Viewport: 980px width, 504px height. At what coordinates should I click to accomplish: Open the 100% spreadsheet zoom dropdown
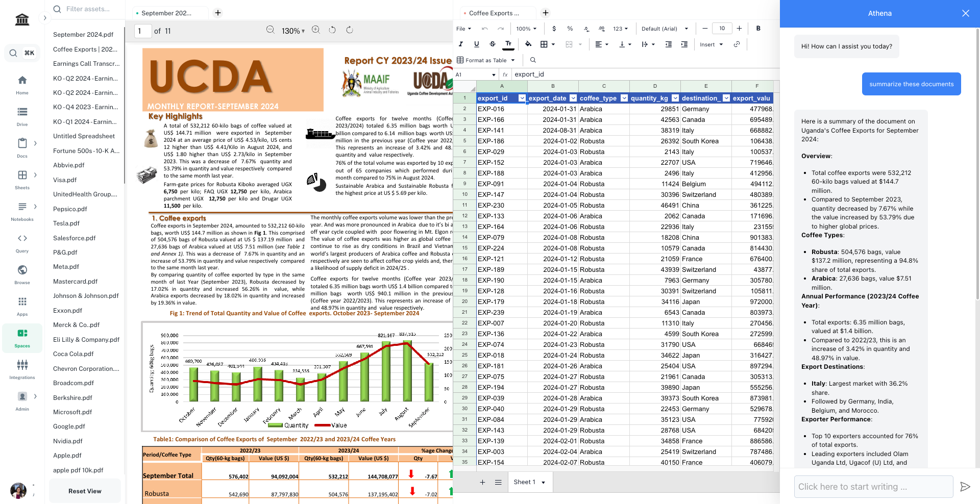[x=526, y=29]
